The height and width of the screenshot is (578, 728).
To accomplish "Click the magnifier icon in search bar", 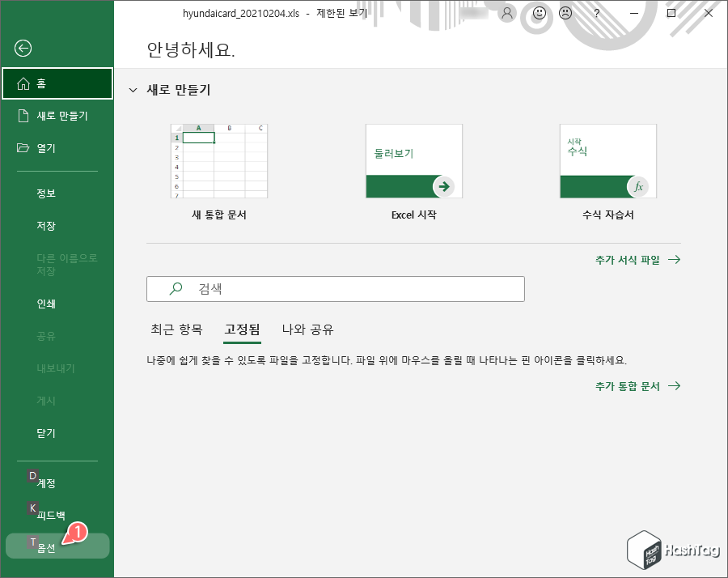I will [174, 289].
